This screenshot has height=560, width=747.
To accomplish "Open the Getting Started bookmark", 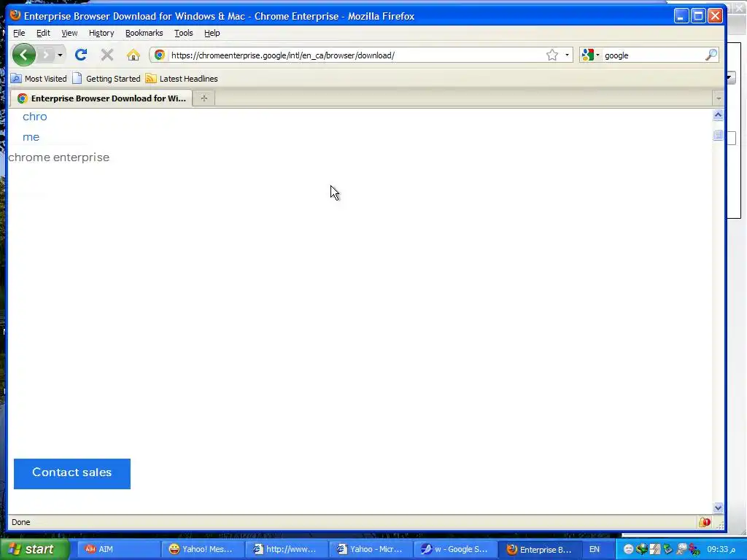I will [107, 79].
